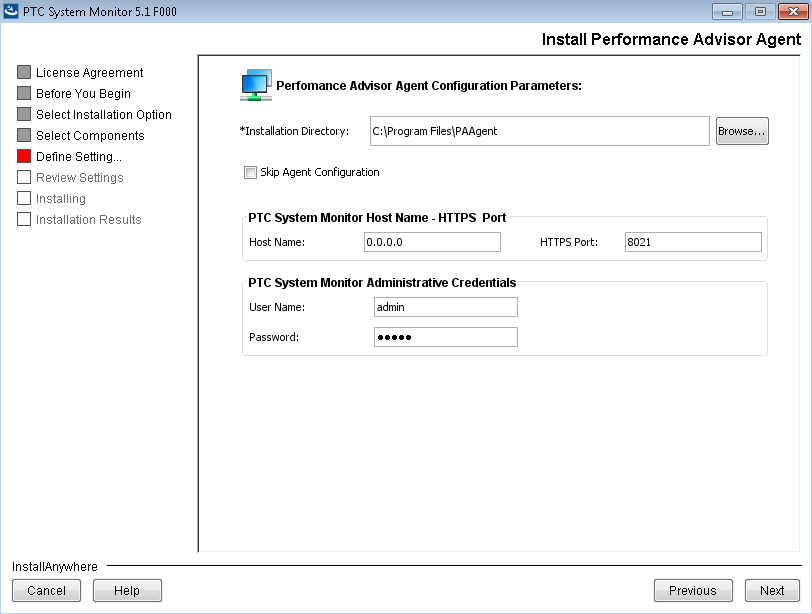Enable the Skip Agent Configuration checkbox
The image size is (812, 614).
pyautogui.click(x=251, y=172)
